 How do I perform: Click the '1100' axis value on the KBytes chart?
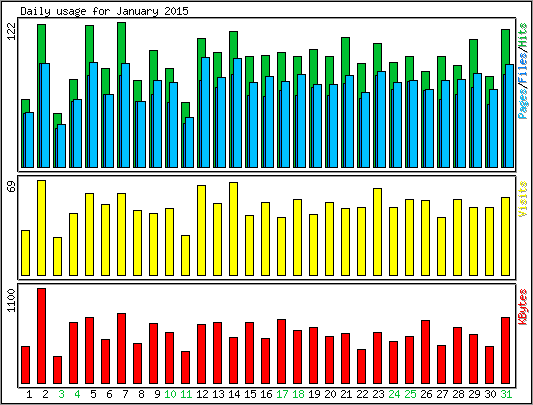pyautogui.click(x=12, y=300)
